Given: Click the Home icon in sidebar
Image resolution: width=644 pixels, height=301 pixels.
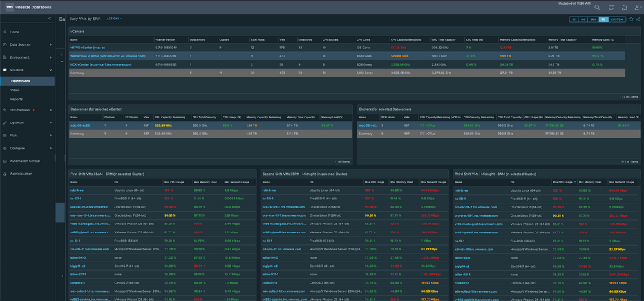Looking at the screenshot, I should 5,32.
